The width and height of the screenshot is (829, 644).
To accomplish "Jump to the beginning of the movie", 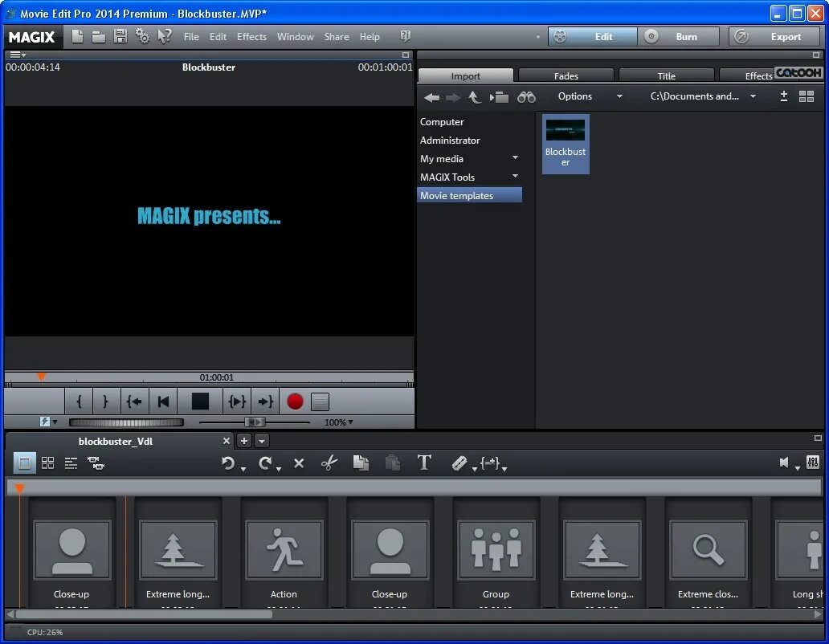I will [163, 401].
